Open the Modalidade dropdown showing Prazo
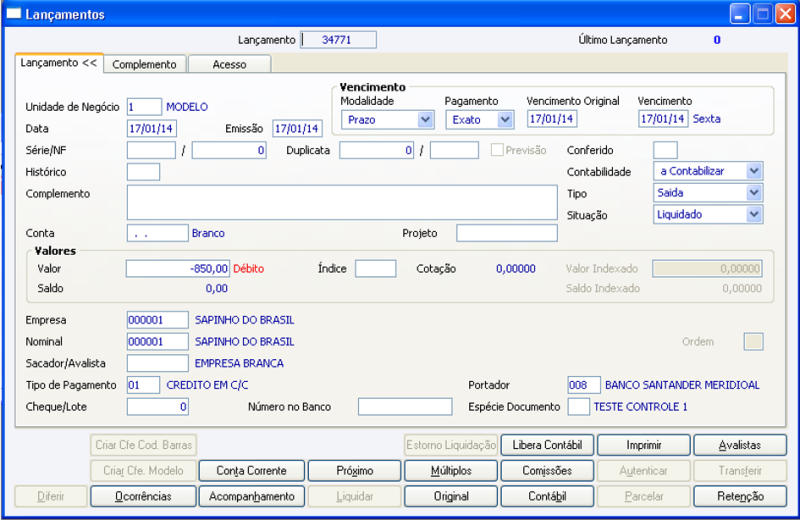This screenshot has height=520, width=800. pos(387,120)
